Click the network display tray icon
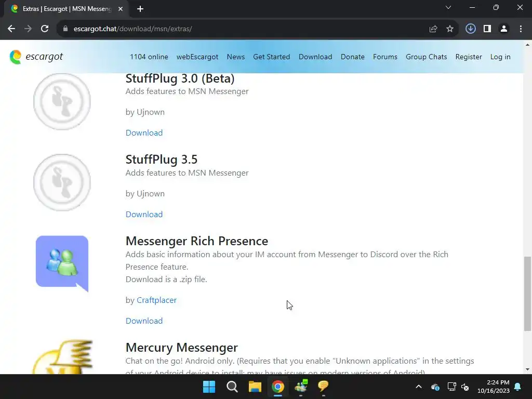532x399 pixels. click(x=451, y=387)
